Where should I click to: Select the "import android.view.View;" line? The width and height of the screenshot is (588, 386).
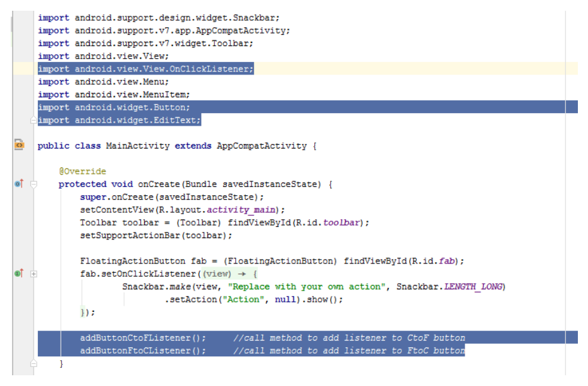click(x=104, y=56)
